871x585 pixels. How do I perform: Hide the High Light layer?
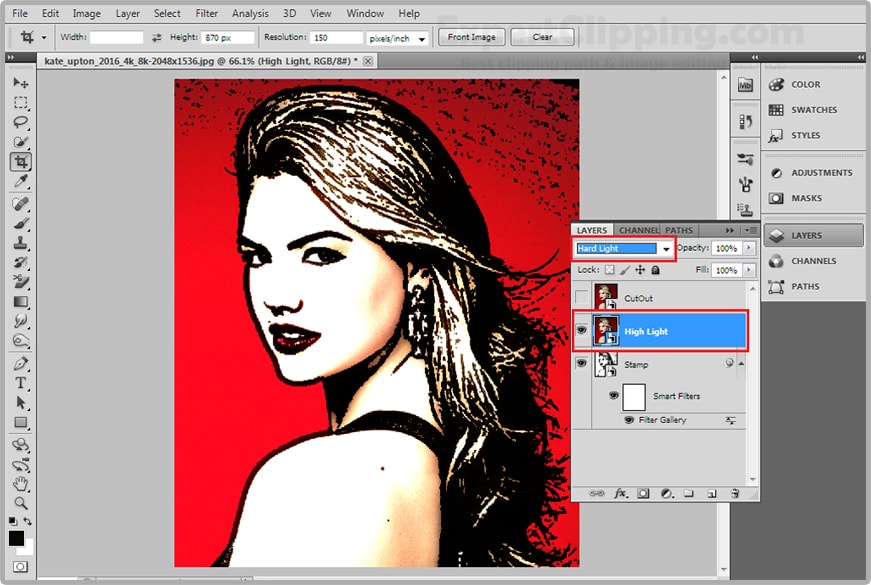(x=582, y=331)
